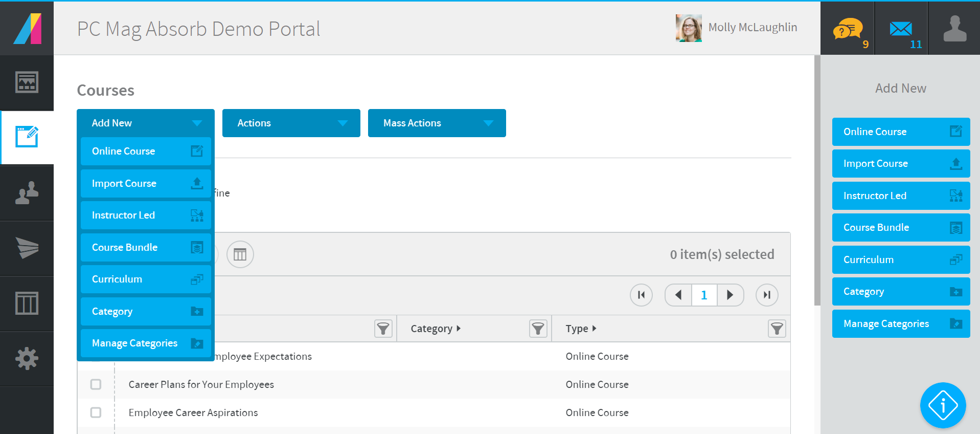Select Employee Career Aspirations checkbox
This screenshot has width=980, height=434.
coord(96,413)
